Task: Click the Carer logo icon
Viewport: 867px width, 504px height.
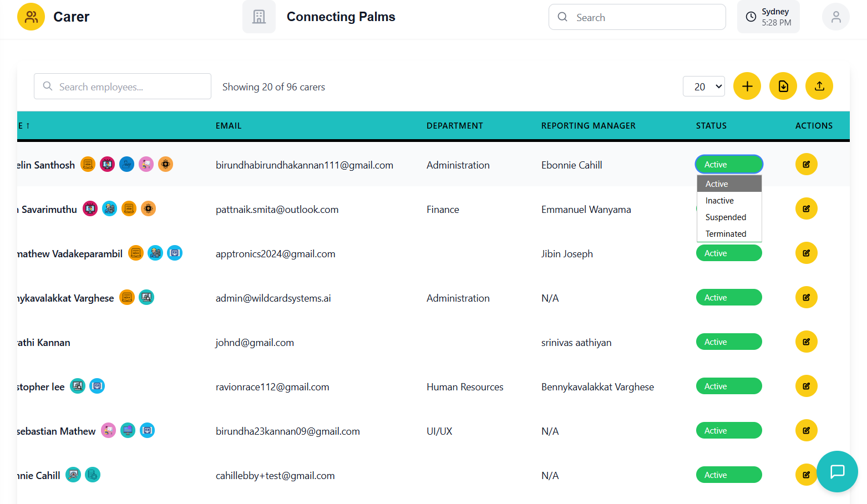Action: coord(31,17)
